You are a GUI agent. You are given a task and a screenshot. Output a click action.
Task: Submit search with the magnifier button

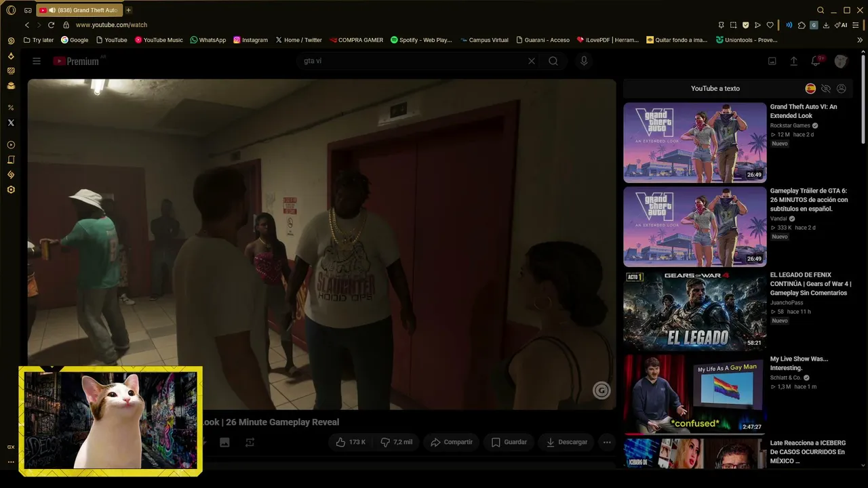(553, 61)
